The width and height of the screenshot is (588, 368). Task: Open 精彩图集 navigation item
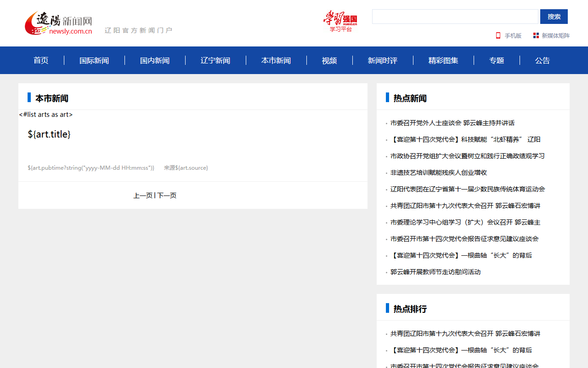point(443,60)
